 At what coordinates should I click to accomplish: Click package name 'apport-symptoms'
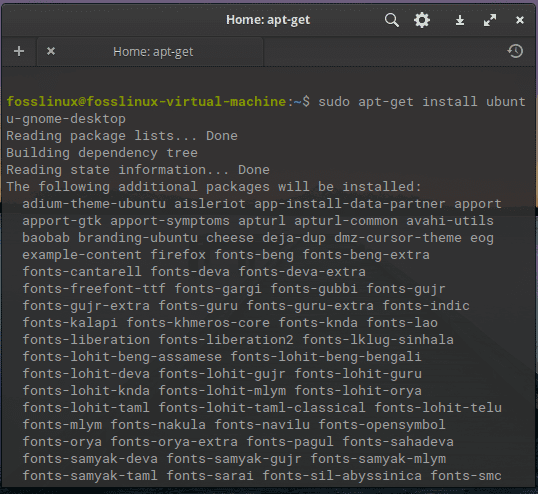(x=170, y=221)
